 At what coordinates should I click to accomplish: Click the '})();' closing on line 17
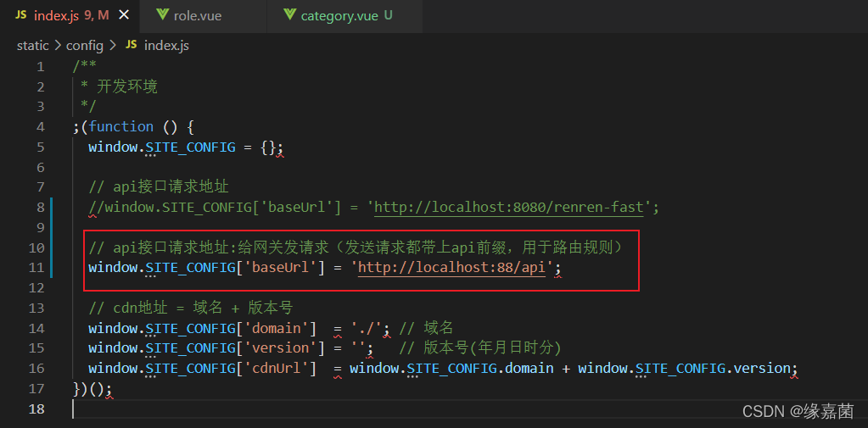pos(92,389)
